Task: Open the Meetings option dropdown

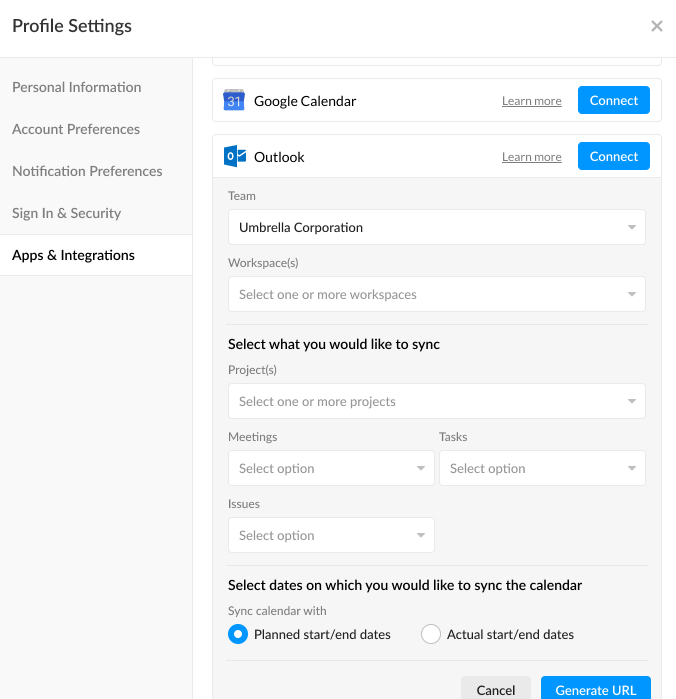Action: pyautogui.click(x=331, y=468)
